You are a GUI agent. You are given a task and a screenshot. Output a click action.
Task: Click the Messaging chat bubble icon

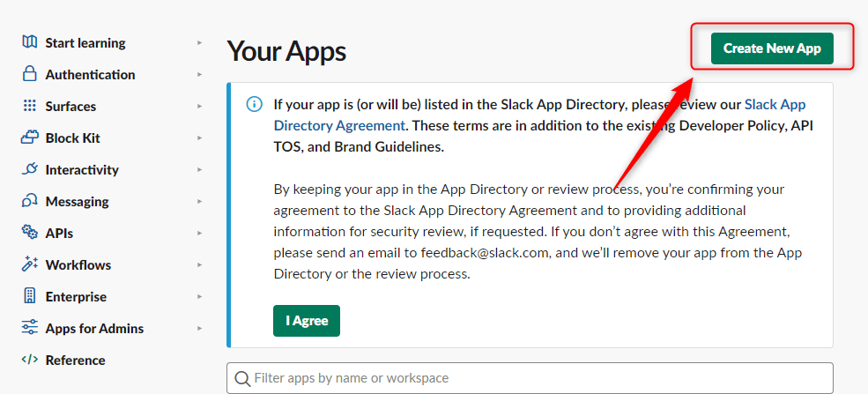(29, 200)
